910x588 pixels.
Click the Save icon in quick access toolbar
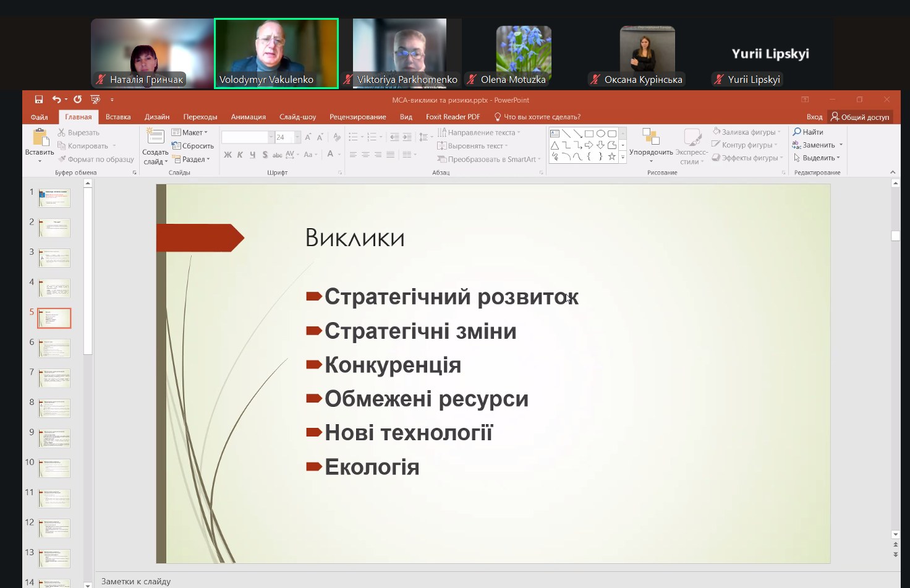39,100
